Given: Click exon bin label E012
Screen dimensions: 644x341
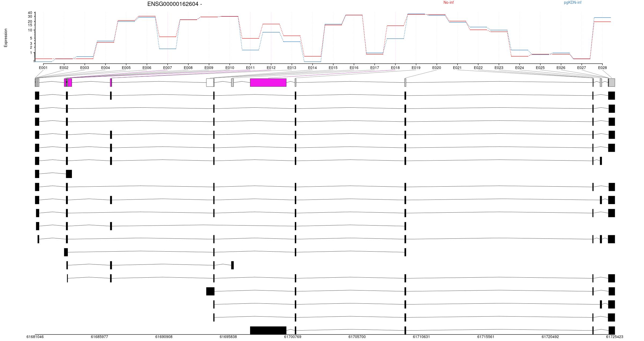Looking at the screenshot, I should pyautogui.click(x=271, y=68).
